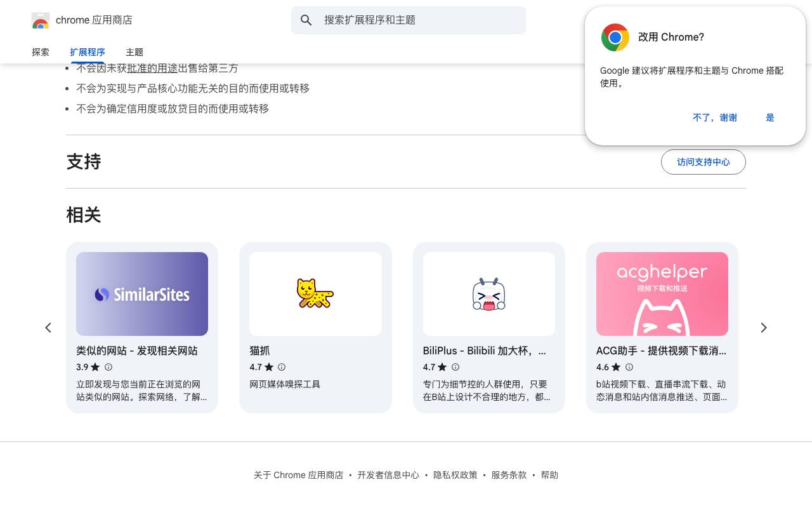Open rating info icon for 类似的网站

pyautogui.click(x=108, y=367)
